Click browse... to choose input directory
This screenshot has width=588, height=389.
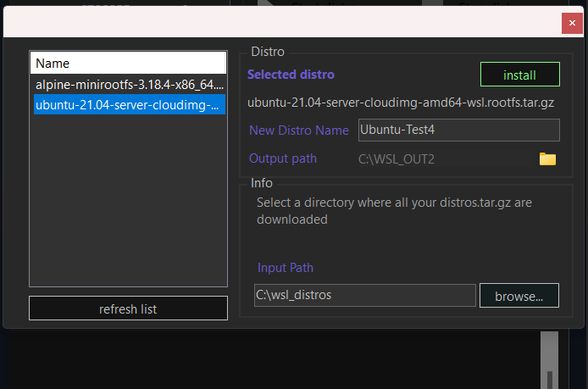[519, 296]
